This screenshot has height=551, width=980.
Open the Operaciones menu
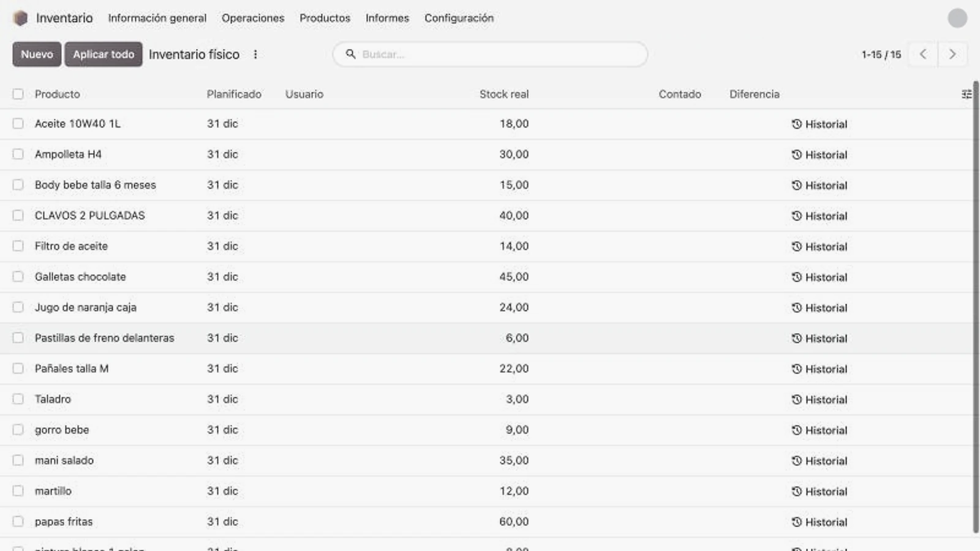tap(253, 18)
